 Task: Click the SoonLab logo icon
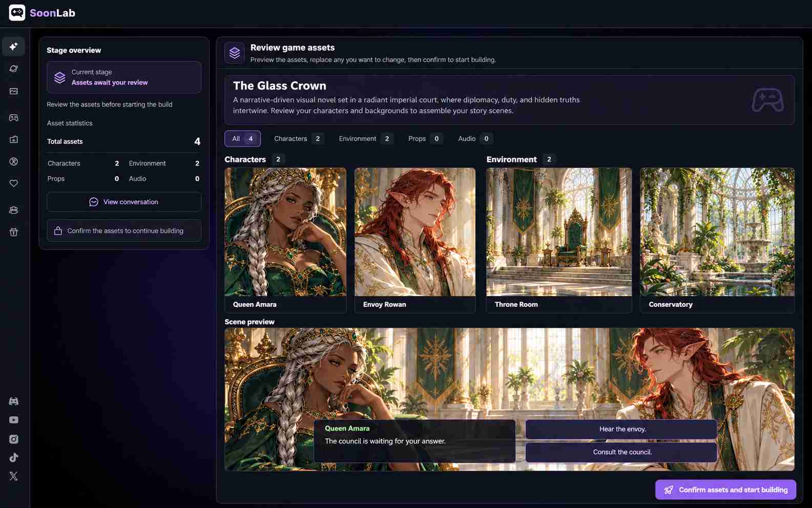17,13
